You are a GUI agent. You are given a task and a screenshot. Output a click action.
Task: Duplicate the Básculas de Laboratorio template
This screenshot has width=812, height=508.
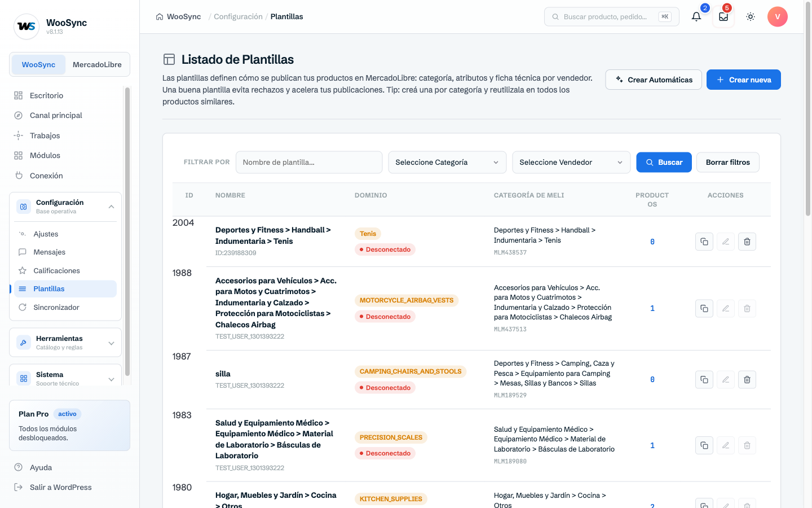704,445
